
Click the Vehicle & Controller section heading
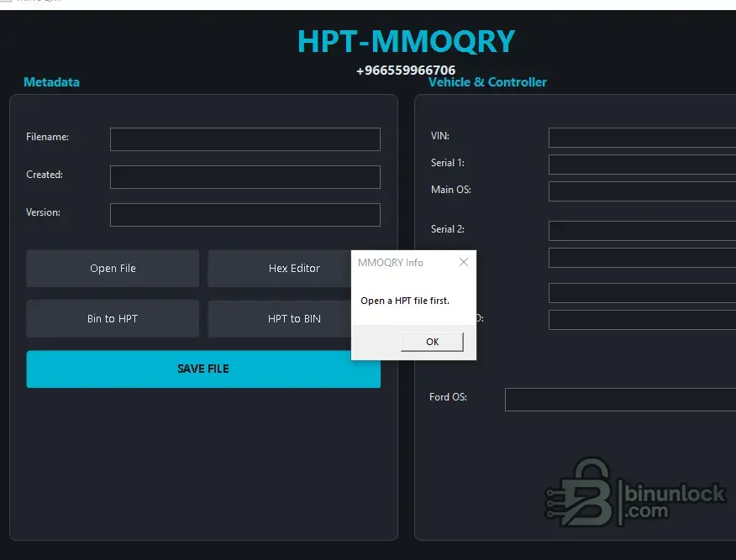(487, 82)
